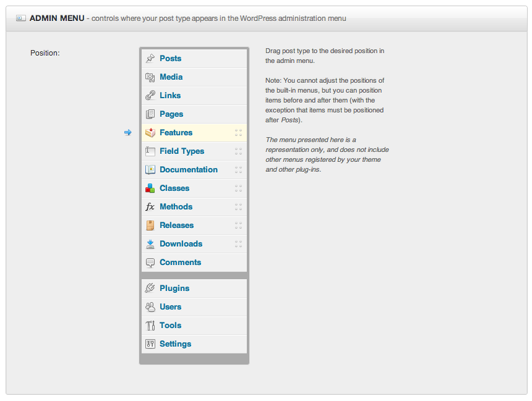The height and width of the screenshot is (401, 532).
Task: Select the Links menu item
Action: coord(194,95)
